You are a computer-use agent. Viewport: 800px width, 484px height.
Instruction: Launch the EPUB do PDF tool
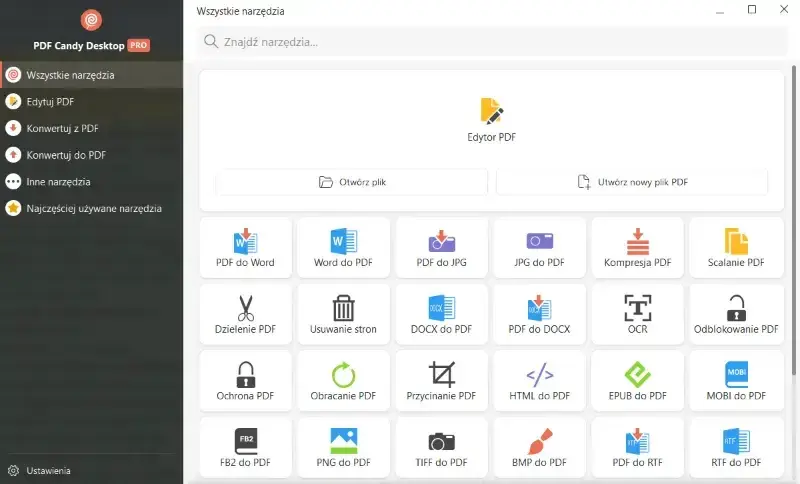coord(637,380)
